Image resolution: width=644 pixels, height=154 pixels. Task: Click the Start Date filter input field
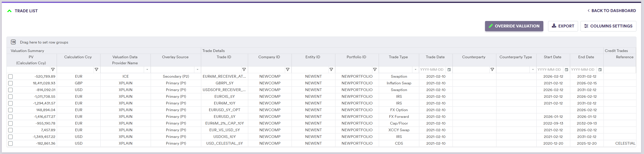coord(549,70)
